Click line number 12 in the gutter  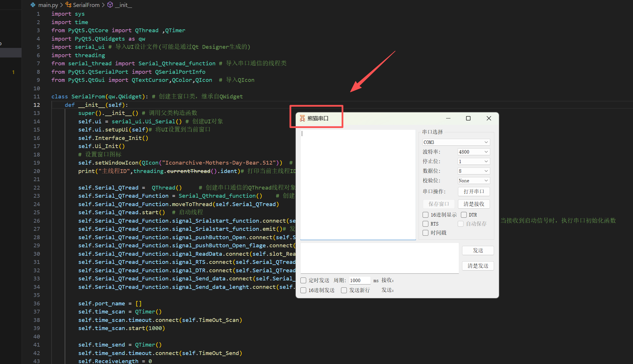[37, 105]
